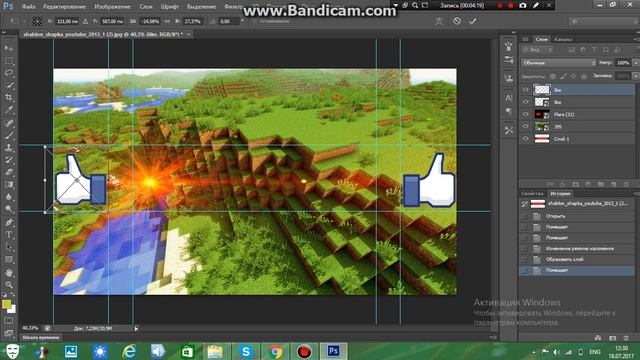
Task: Open the blend mode dropdown Обычные
Action: pos(559,63)
